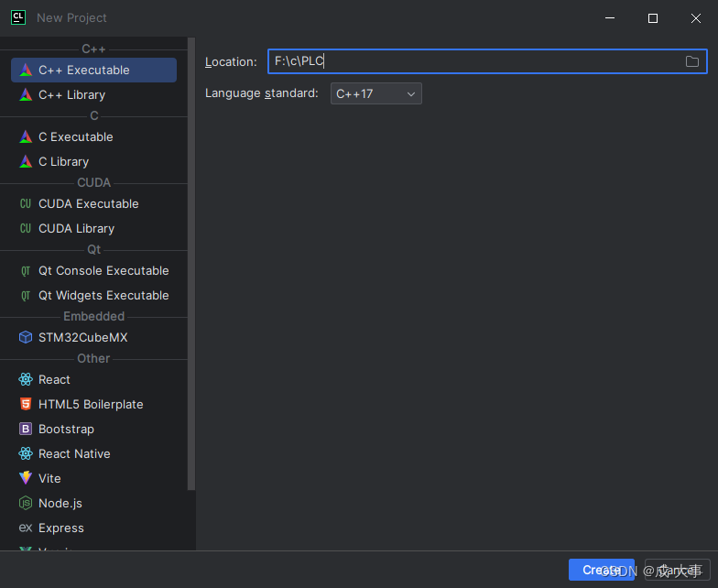718x588 pixels.
Task: Open the Language standard dropdown
Action: (x=375, y=93)
